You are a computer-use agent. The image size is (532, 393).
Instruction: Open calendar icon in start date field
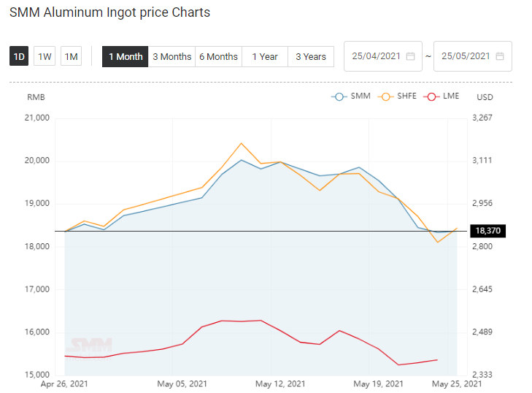coord(410,56)
